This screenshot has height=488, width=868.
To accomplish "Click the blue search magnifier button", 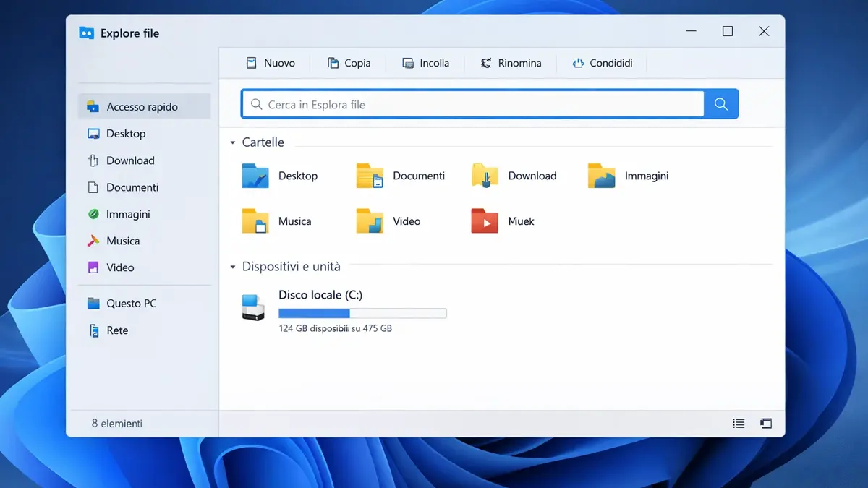I will pos(720,104).
